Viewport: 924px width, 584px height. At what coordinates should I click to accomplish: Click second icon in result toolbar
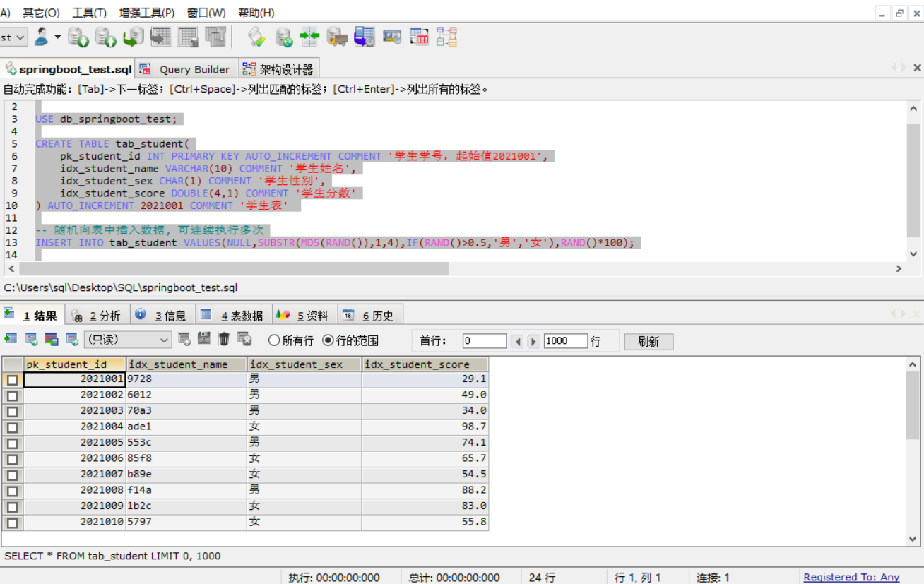[31, 339]
